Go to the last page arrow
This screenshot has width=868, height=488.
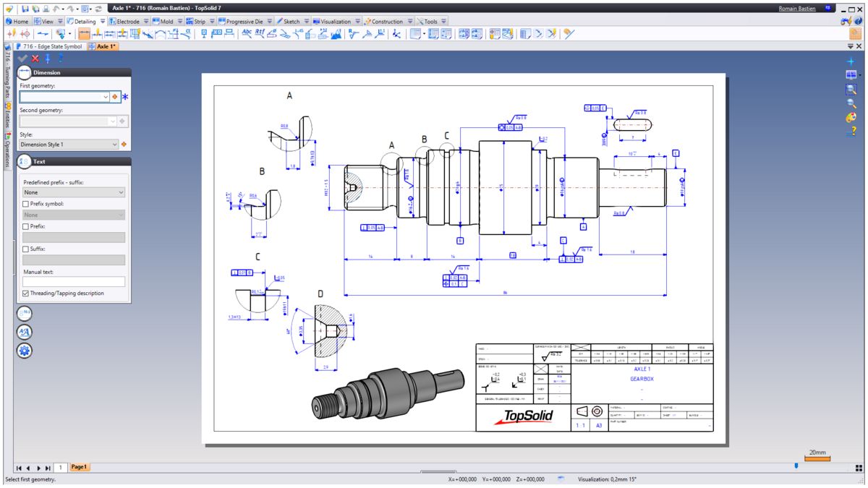48,468
